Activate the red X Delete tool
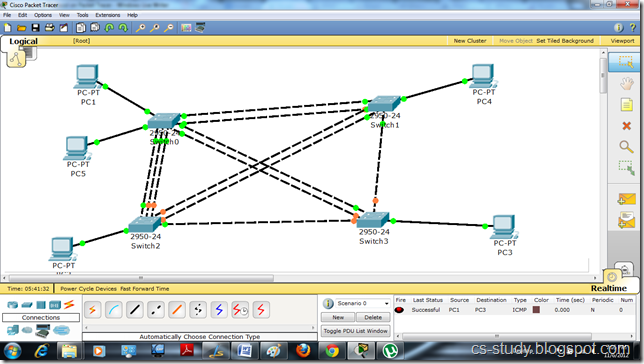 click(626, 126)
